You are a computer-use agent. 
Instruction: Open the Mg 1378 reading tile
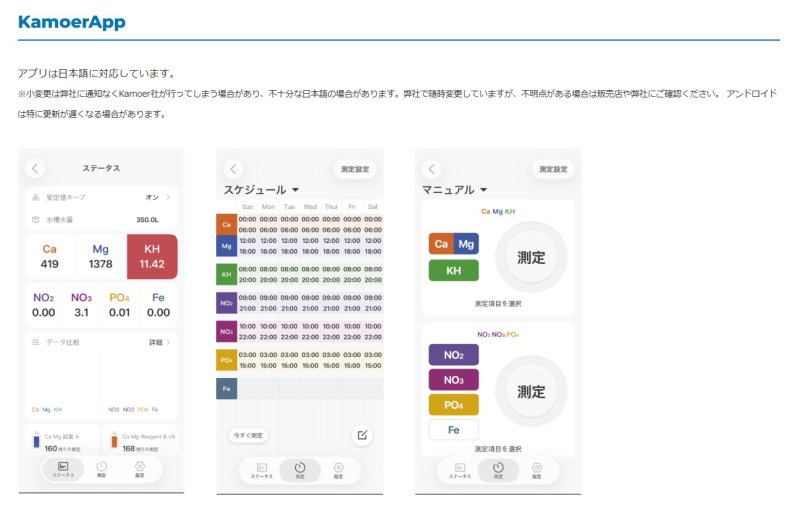(101, 257)
